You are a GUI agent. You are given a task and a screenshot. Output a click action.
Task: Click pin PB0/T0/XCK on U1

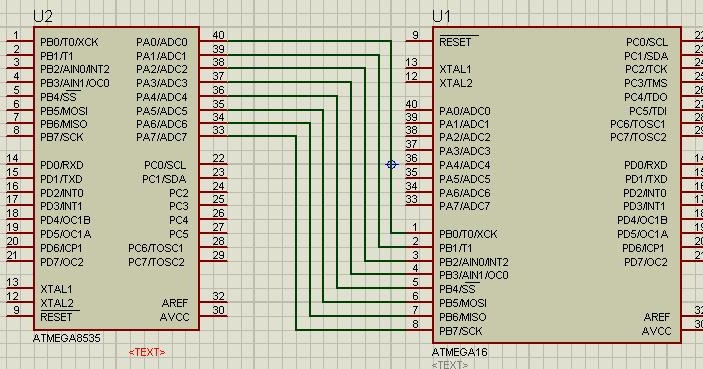coord(468,234)
